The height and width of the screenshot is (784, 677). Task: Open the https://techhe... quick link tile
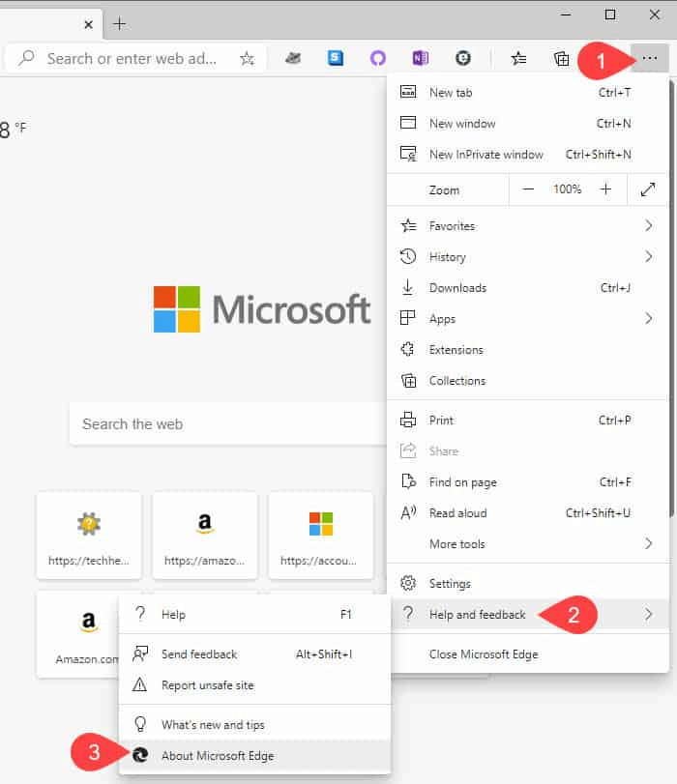click(89, 536)
